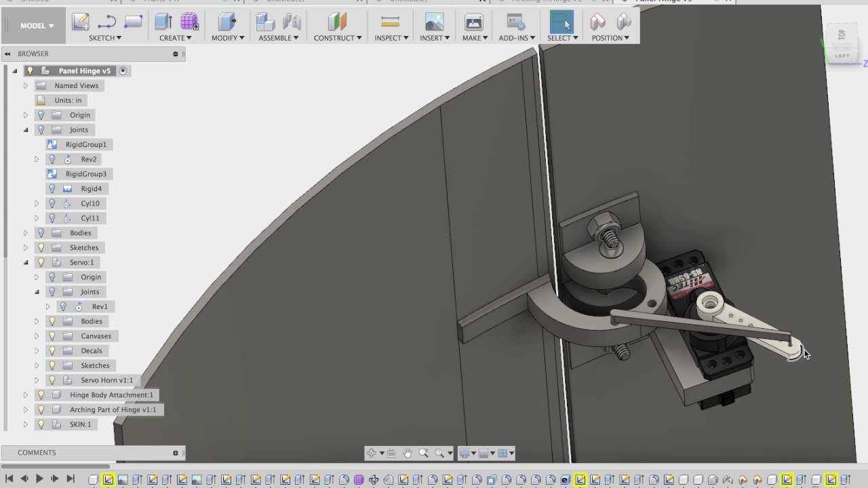Click the Insert image icon
This screenshot has height=488, width=868.
pos(434,22)
